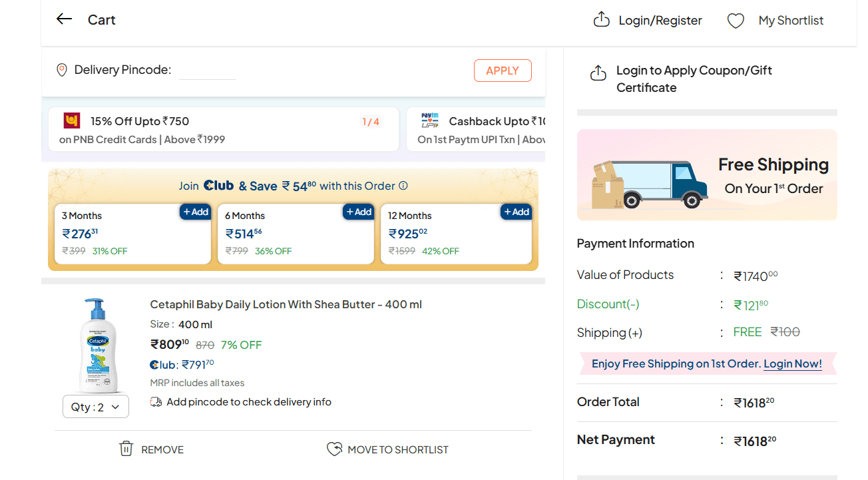Click the Shipping FREE value
The image size is (868, 480).
(x=747, y=332)
